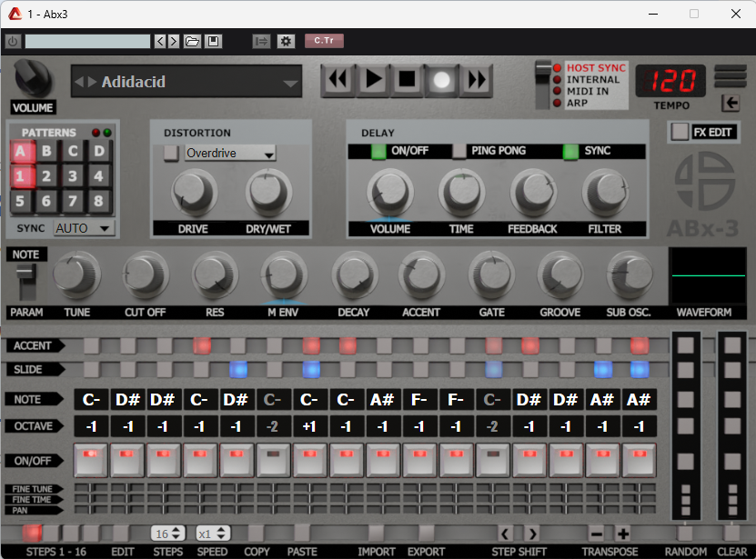Click the C.Tr button
Viewport: 756px width, 559px height.
tap(324, 41)
